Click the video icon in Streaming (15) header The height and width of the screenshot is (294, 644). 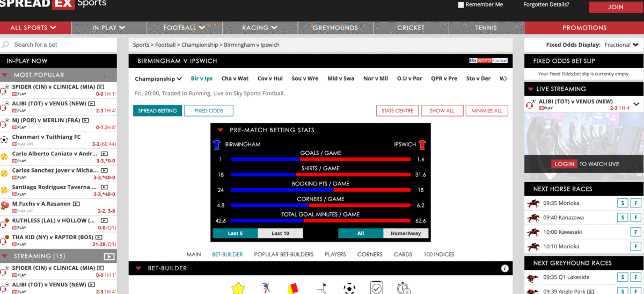pyautogui.click(x=109, y=256)
